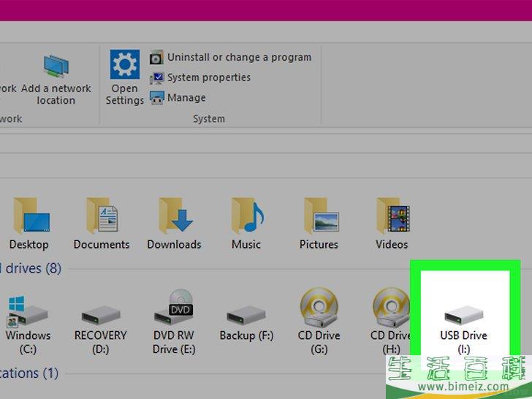Select the Pictures folder
Viewport: 532px width, 399px height.
coord(319,218)
